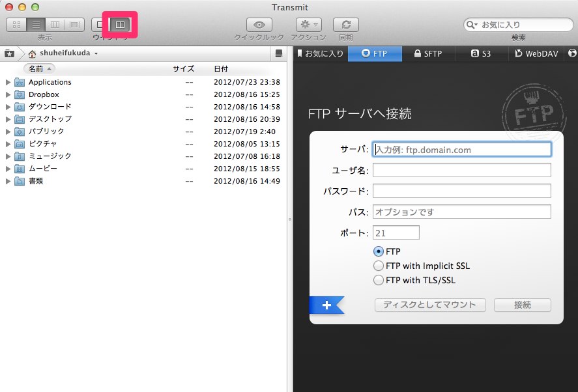The width and height of the screenshot is (578, 392).
Task: Select single-pane window layout
Action: pos(100,25)
